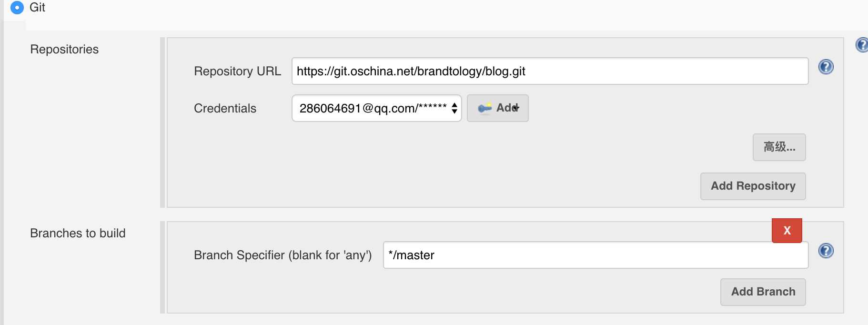Screen dimensions: 868x325
Task: Click the Add Repository button
Action: pyautogui.click(x=753, y=186)
